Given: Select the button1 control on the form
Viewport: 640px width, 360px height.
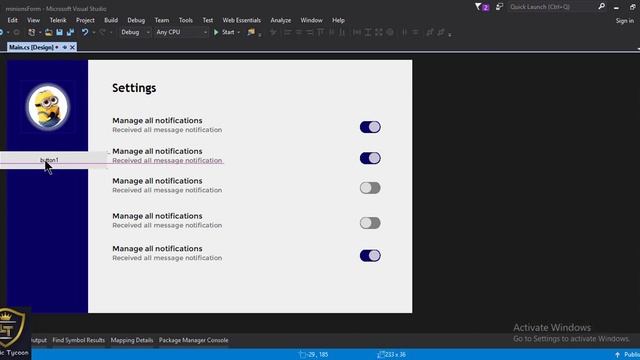Looking at the screenshot, I should tap(53, 160).
